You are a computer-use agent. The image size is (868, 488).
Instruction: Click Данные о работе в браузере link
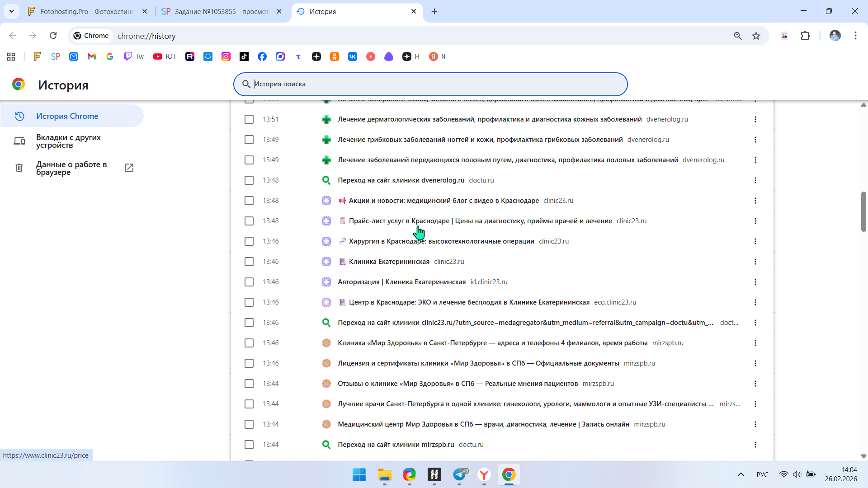71,168
